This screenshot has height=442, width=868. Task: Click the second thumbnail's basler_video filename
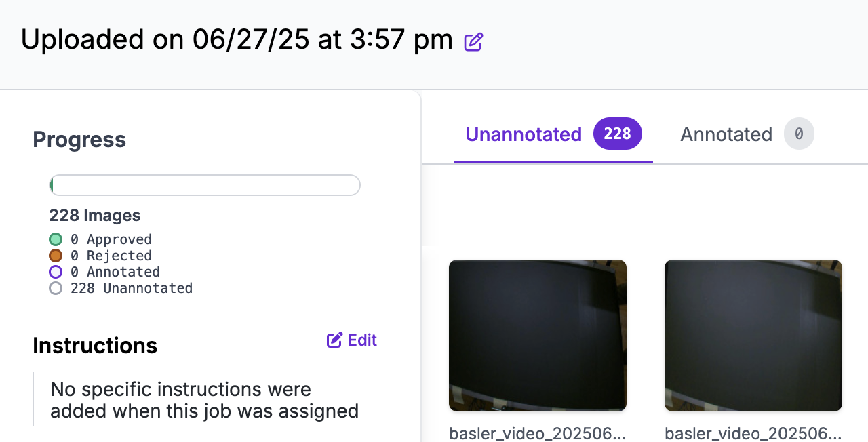753,433
